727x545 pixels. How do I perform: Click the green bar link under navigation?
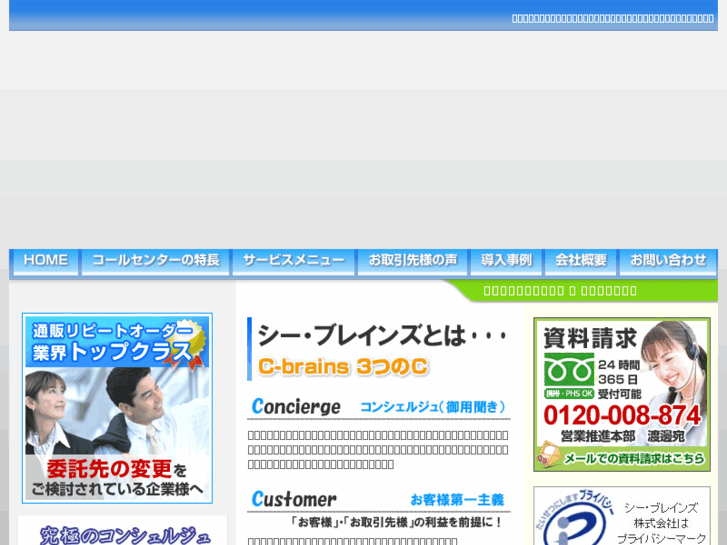(x=560, y=291)
